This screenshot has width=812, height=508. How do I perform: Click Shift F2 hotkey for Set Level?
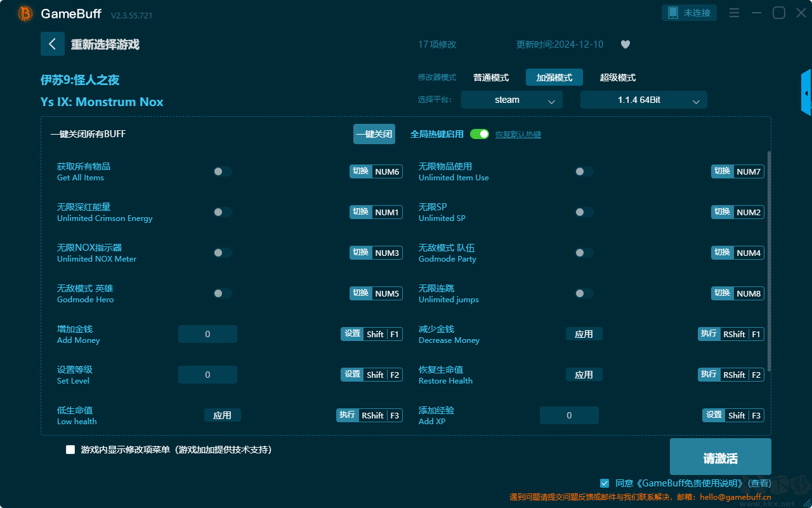click(372, 375)
